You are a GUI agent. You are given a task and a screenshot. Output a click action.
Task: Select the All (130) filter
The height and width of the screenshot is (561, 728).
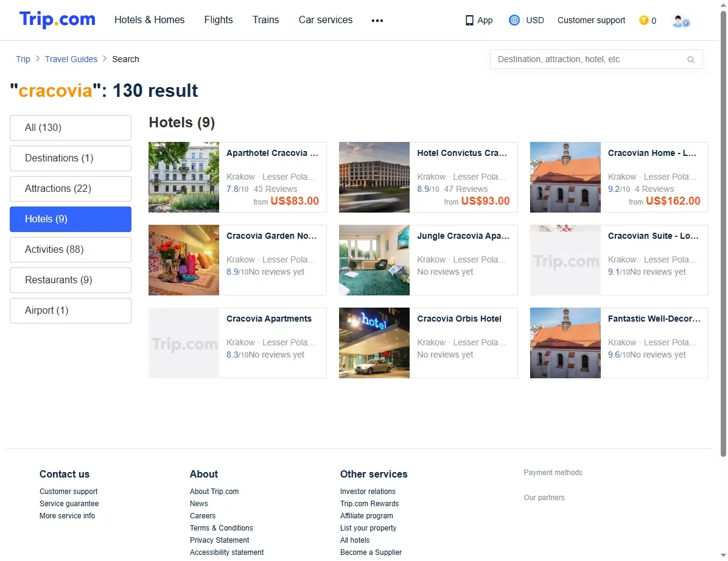pos(71,128)
